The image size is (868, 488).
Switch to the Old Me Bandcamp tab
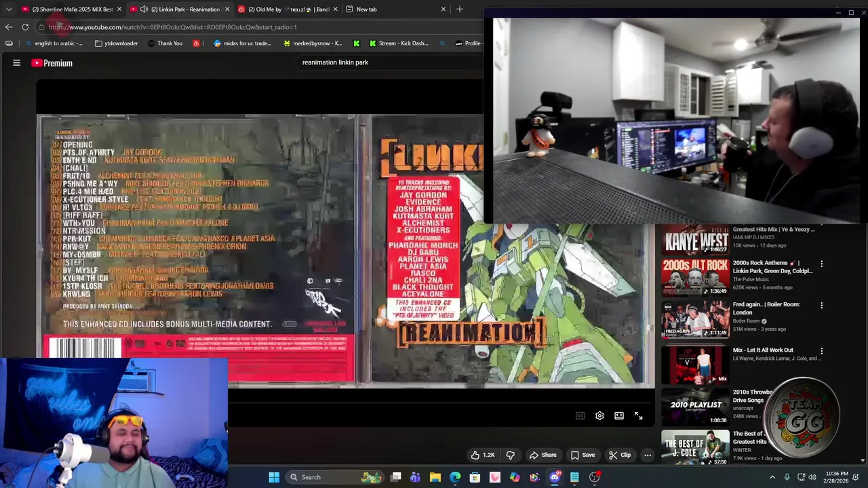click(288, 9)
